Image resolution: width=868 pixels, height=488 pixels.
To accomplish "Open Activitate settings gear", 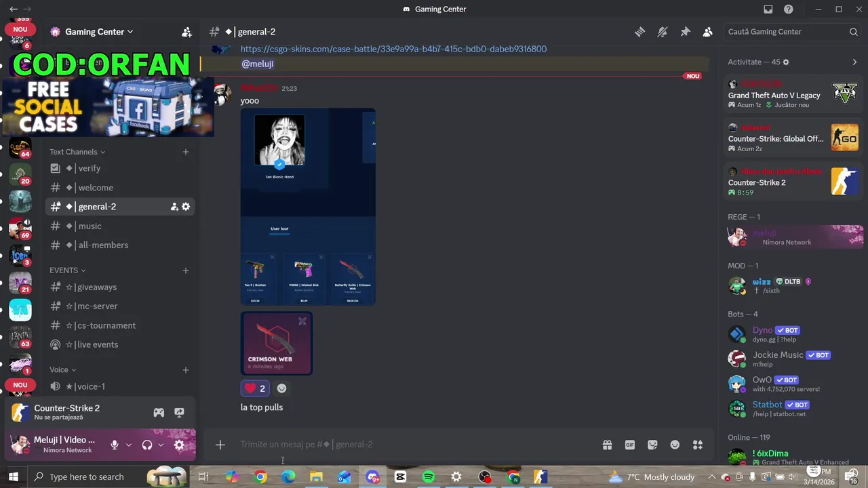I will [x=786, y=62].
